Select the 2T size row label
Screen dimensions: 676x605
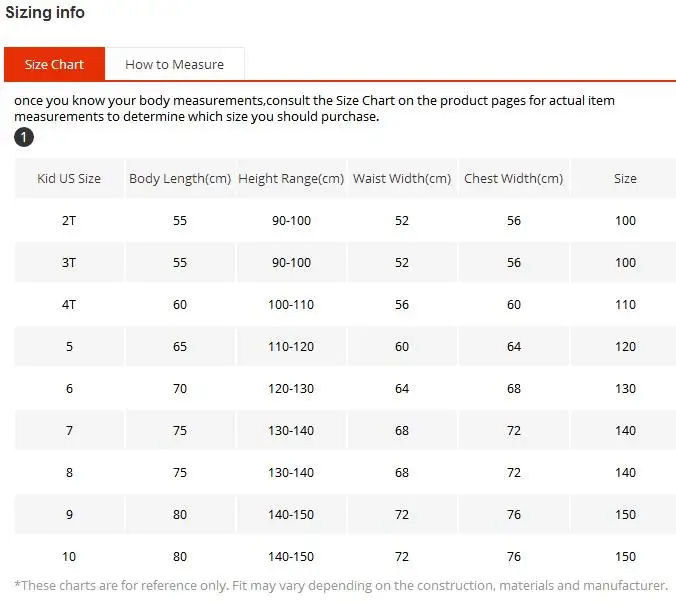[69, 221]
